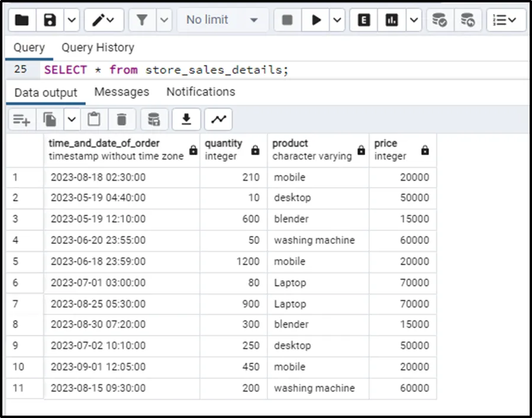Run the query with the Execute play button
The height and width of the screenshot is (418, 532).
click(316, 20)
